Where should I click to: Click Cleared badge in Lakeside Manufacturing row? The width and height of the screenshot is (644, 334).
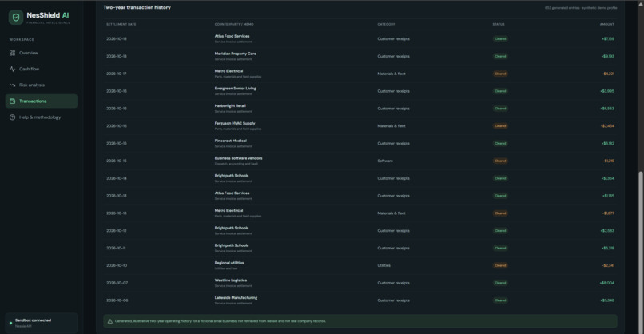tap(500, 300)
